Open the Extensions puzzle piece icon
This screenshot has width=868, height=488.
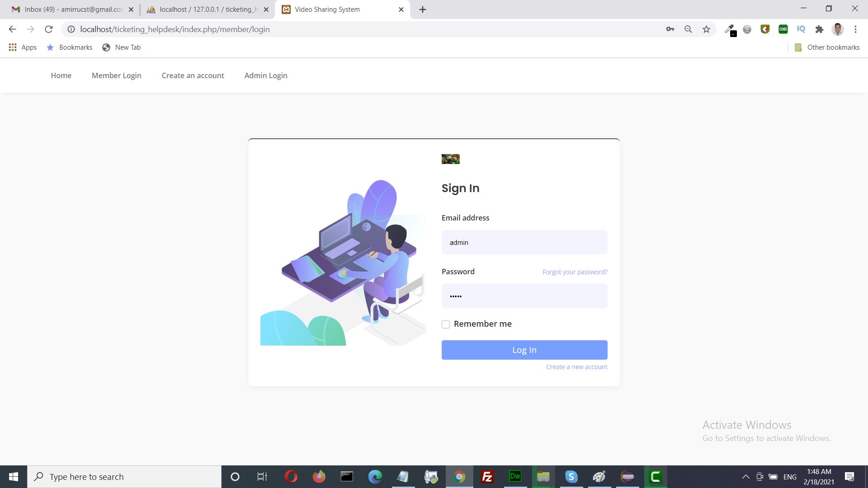819,29
